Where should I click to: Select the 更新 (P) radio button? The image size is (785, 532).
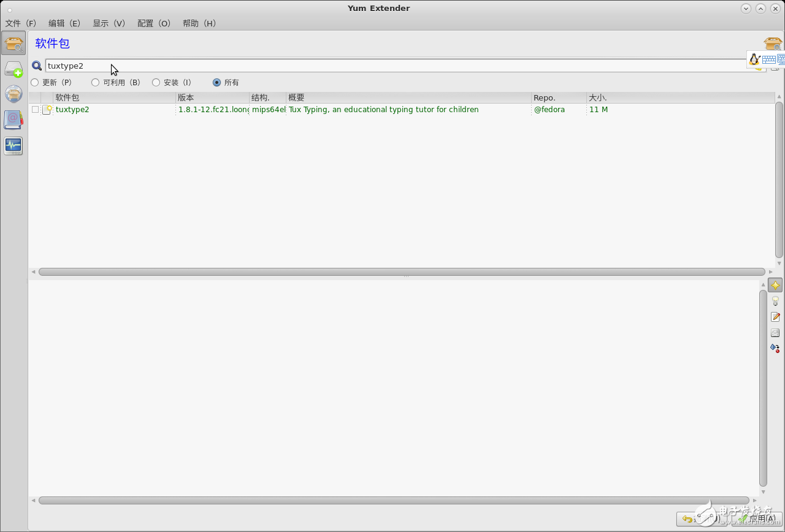pyautogui.click(x=35, y=82)
